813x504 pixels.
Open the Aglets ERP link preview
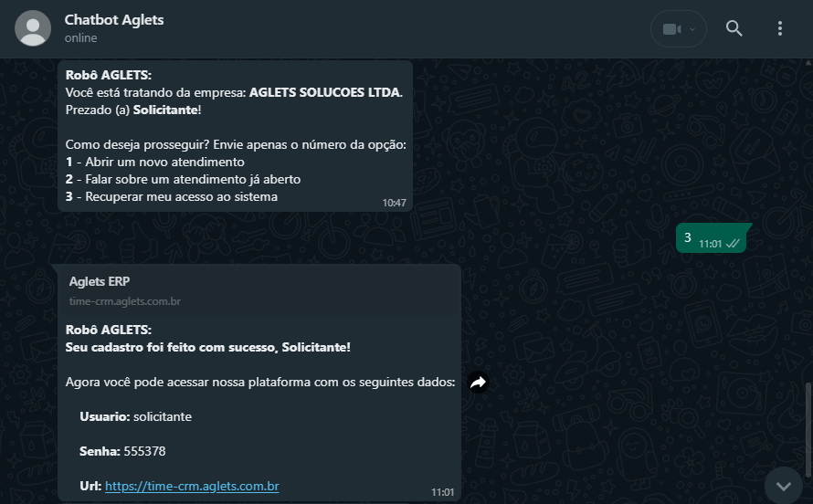click(x=259, y=290)
